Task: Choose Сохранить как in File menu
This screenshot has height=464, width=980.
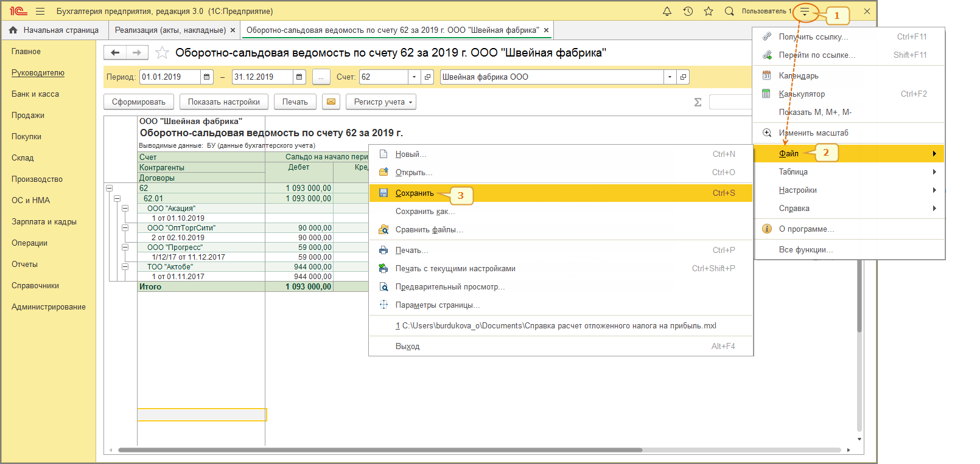Action: coord(561,211)
